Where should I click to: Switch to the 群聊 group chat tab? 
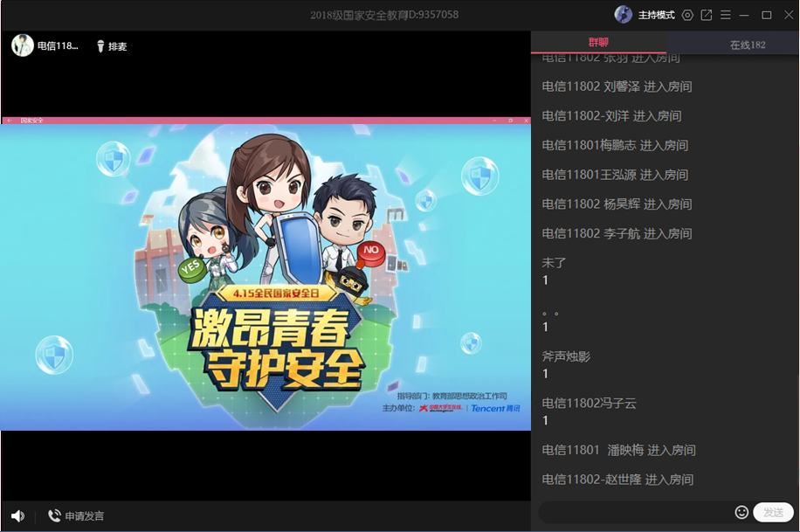point(598,43)
